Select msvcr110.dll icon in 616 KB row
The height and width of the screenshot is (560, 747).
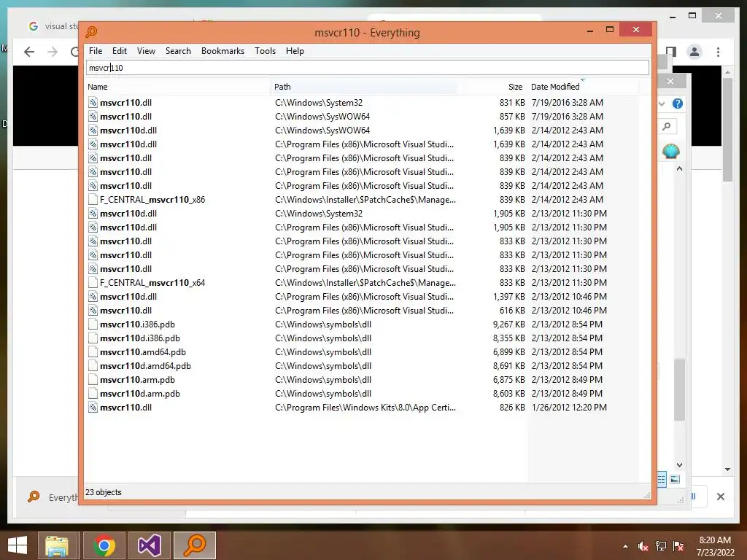(x=93, y=311)
